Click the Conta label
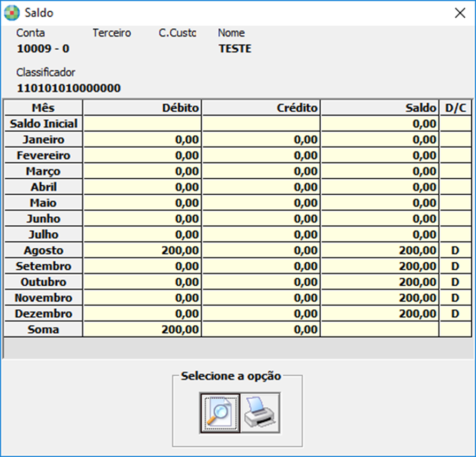Image resolution: width=476 pixels, height=457 pixels. click(31, 33)
